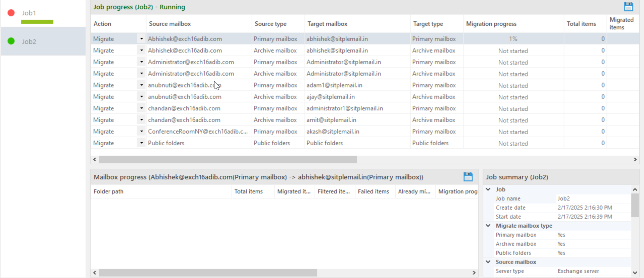
Task: Collapse the Migrate mailbox type section
Action: tap(488, 226)
